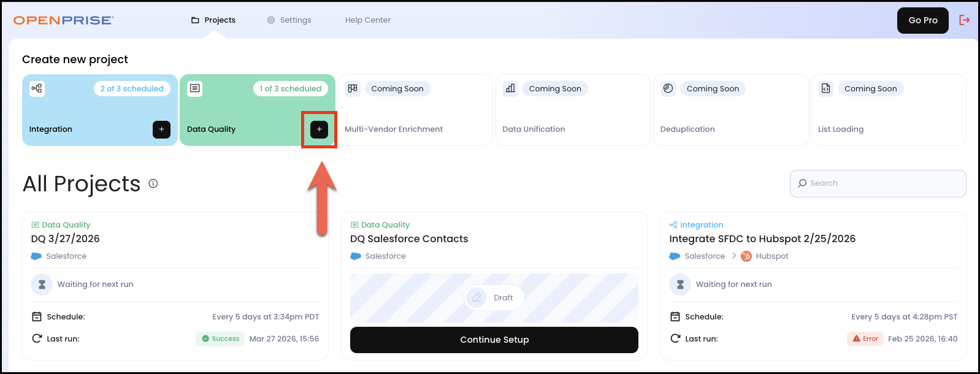Screen dimensions: 980x374
Task: Click the logout icon beside Go Pro
Action: pos(965,20)
